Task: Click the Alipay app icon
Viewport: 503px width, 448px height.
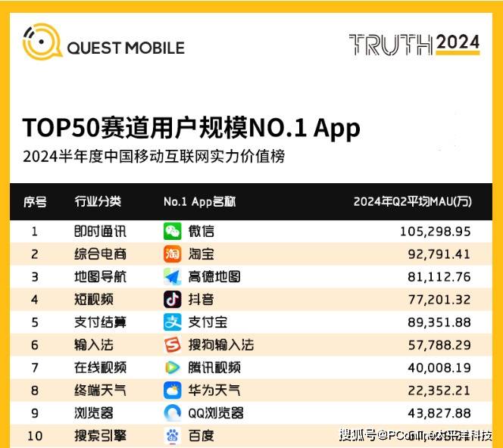Action: click(172, 322)
